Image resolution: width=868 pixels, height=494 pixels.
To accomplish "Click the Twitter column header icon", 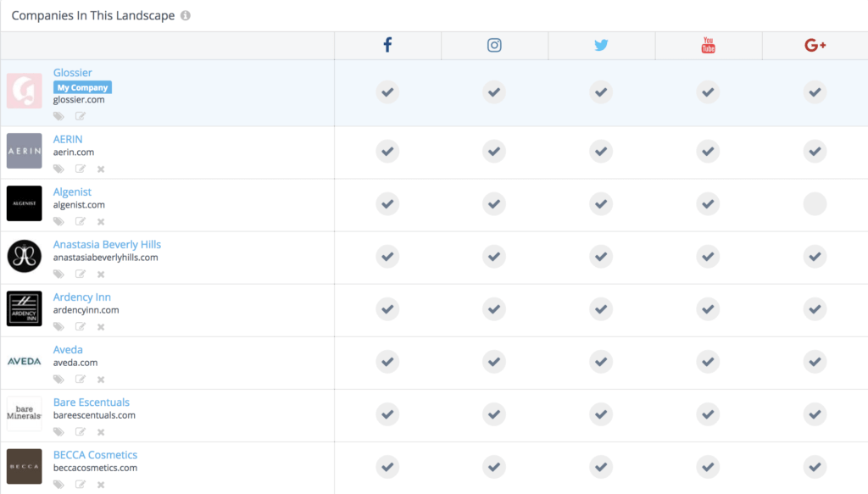I will tap(601, 45).
